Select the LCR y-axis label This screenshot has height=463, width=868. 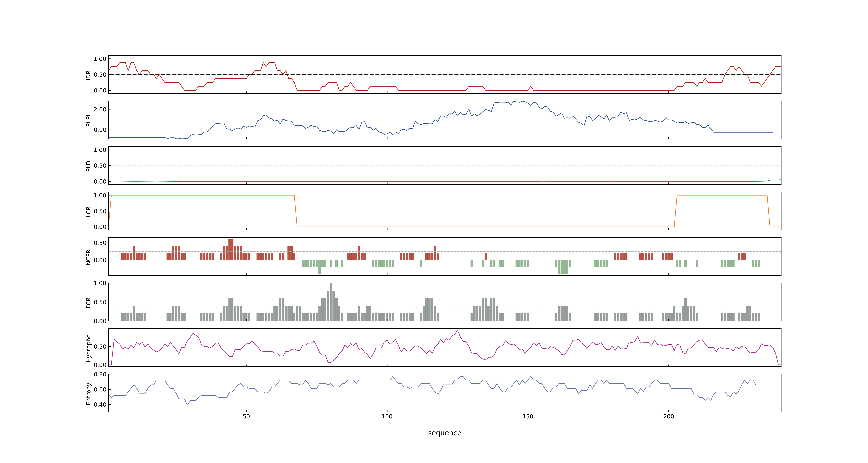coord(88,211)
